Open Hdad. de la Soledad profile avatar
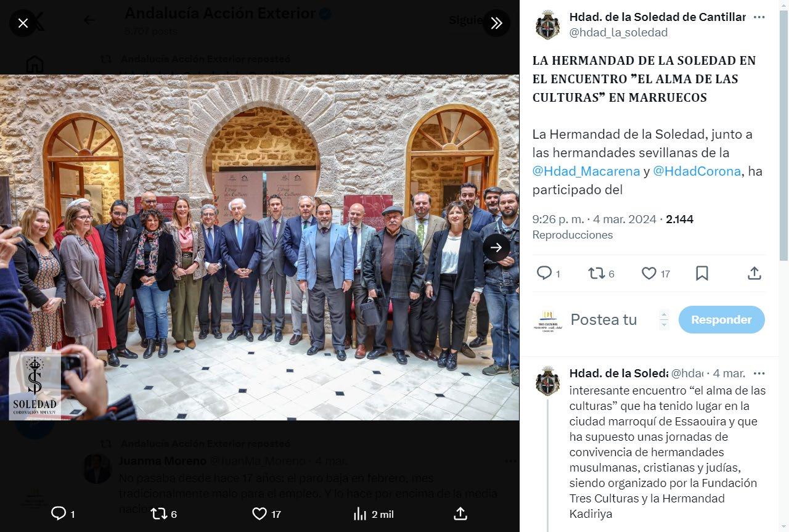 click(547, 25)
